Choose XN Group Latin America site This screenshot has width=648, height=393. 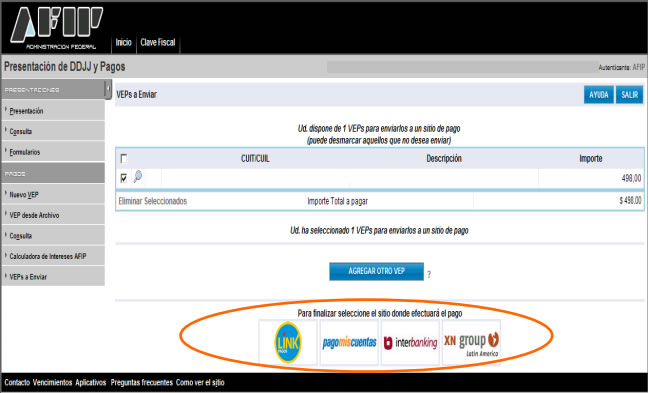pyautogui.click(x=471, y=342)
